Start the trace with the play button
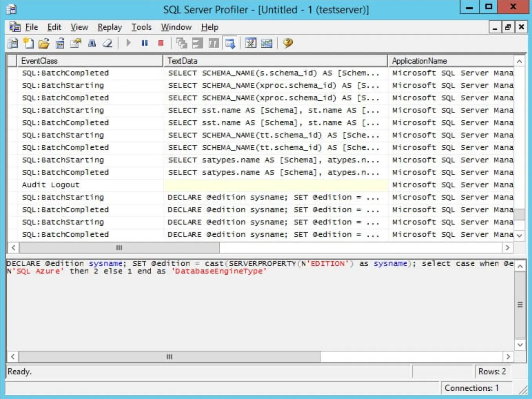This screenshot has width=532, height=399. [x=128, y=44]
